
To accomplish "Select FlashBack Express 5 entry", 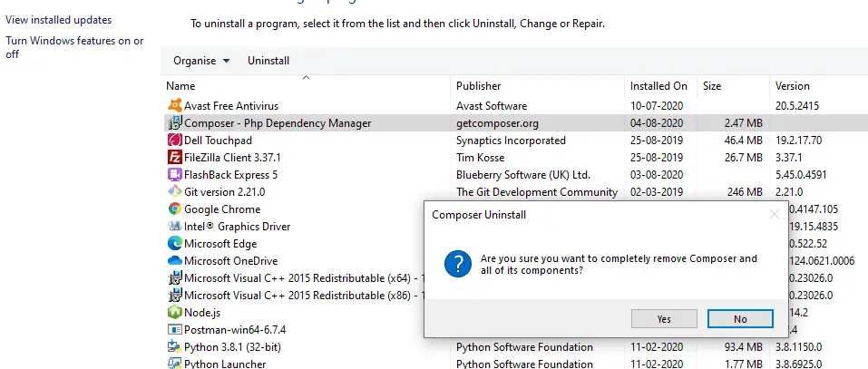I will (x=231, y=175).
